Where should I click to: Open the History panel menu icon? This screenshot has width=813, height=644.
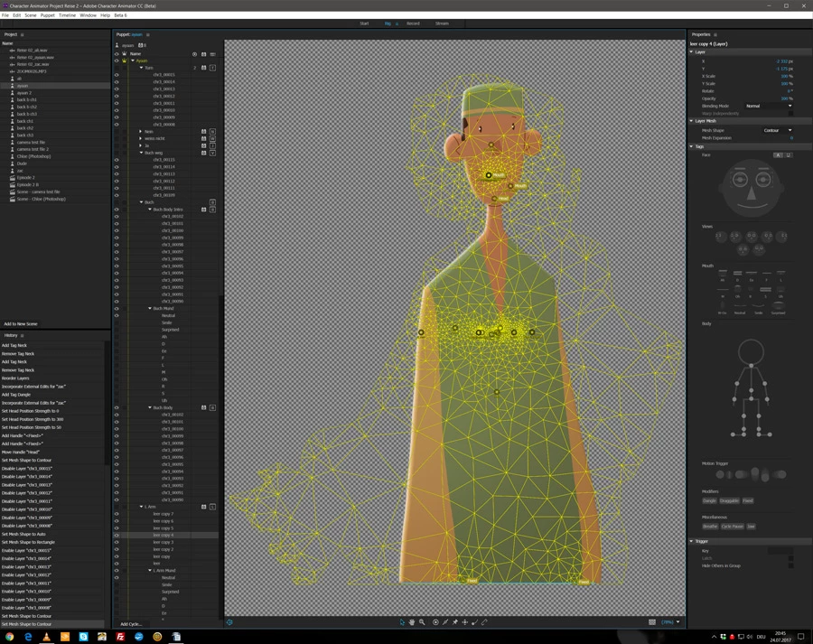tap(22, 335)
